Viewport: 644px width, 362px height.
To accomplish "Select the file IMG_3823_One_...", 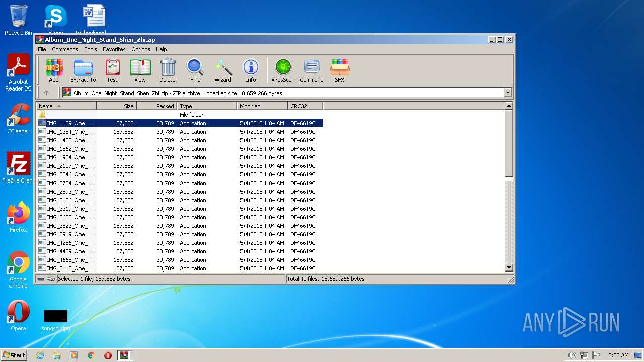I will pos(180,226).
